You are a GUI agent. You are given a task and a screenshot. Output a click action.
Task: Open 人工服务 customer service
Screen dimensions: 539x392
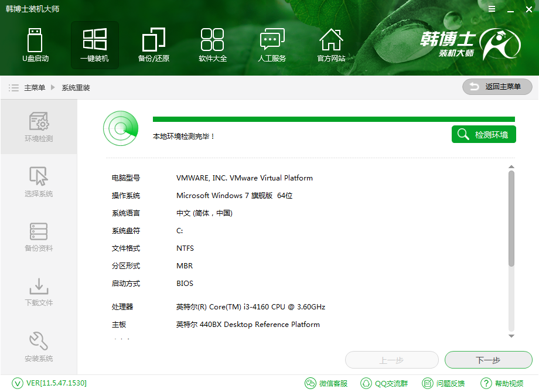click(x=271, y=44)
